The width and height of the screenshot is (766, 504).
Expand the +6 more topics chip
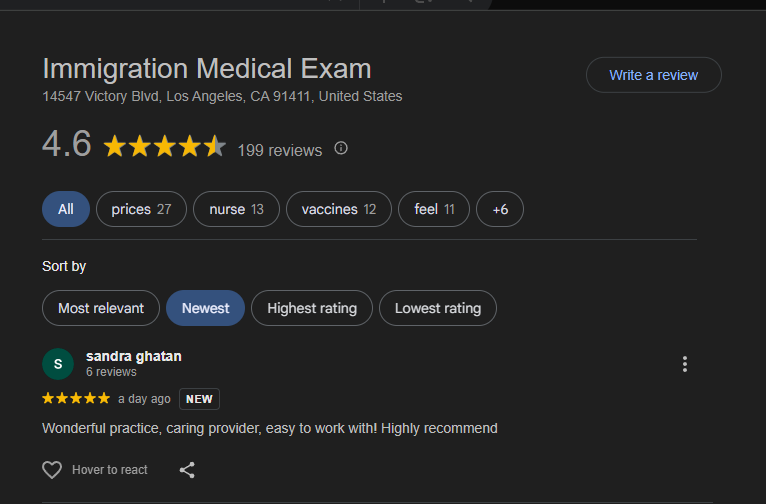[500, 209]
